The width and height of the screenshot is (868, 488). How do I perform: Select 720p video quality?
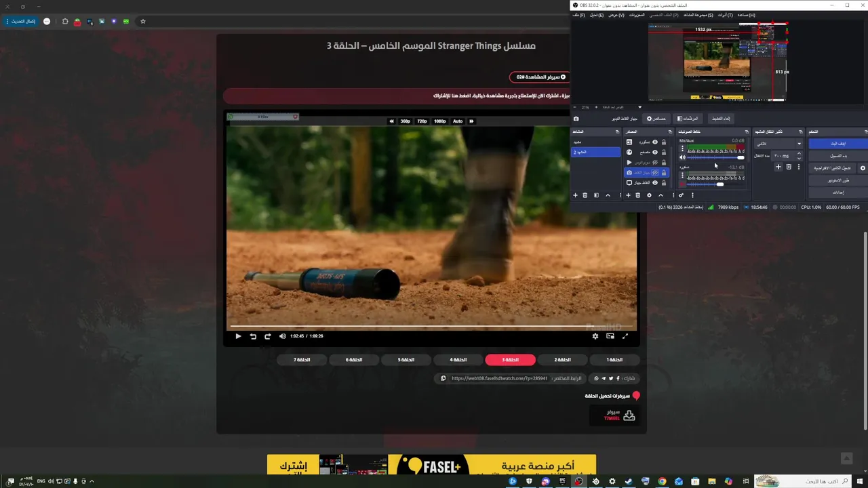click(422, 121)
